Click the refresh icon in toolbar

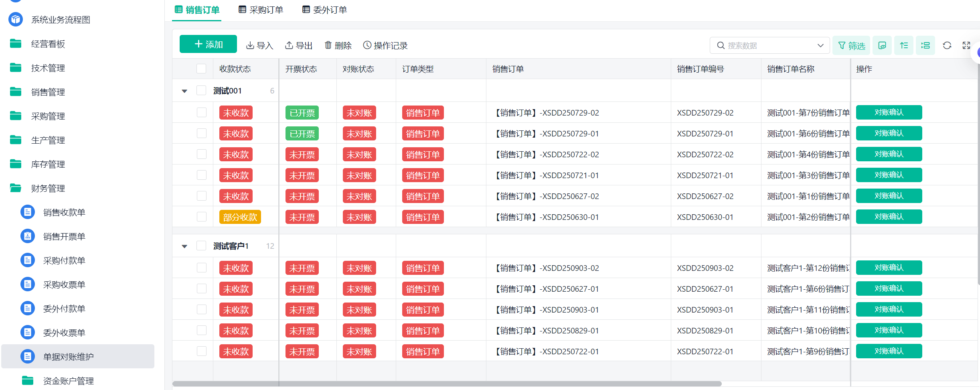tap(947, 45)
